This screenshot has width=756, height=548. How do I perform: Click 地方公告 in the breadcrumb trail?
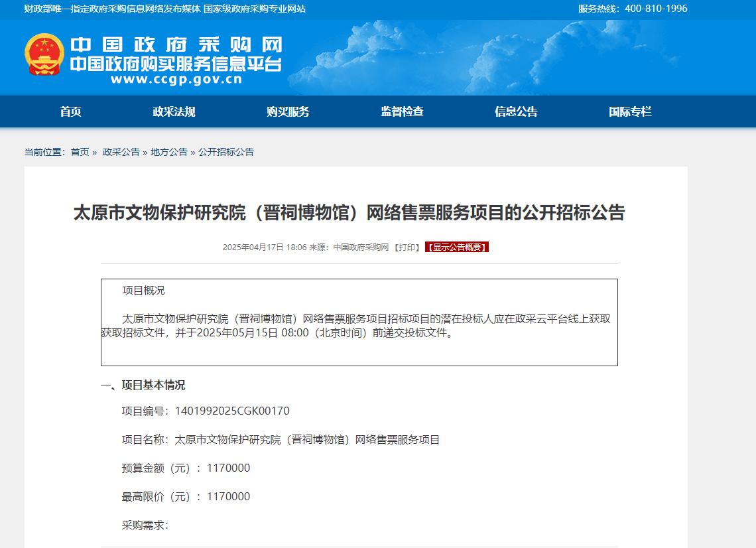click(169, 152)
